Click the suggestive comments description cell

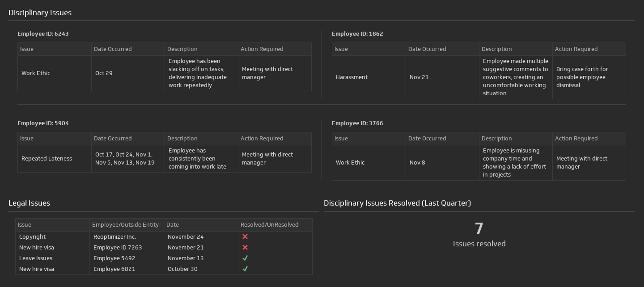516,77
